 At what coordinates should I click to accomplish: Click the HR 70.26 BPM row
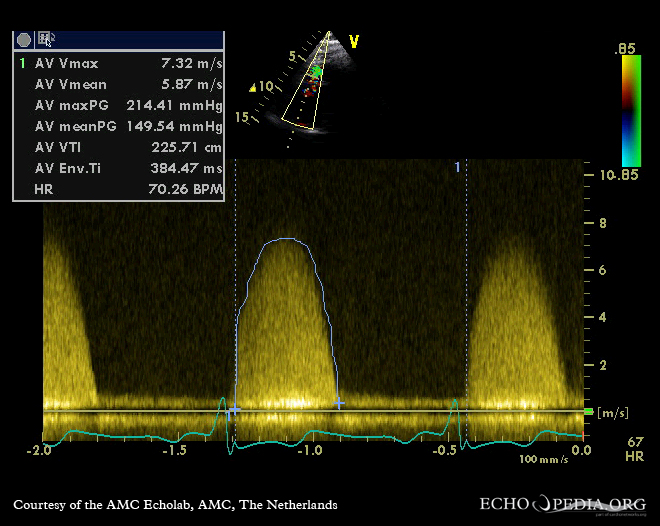click(x=118, y=189)
